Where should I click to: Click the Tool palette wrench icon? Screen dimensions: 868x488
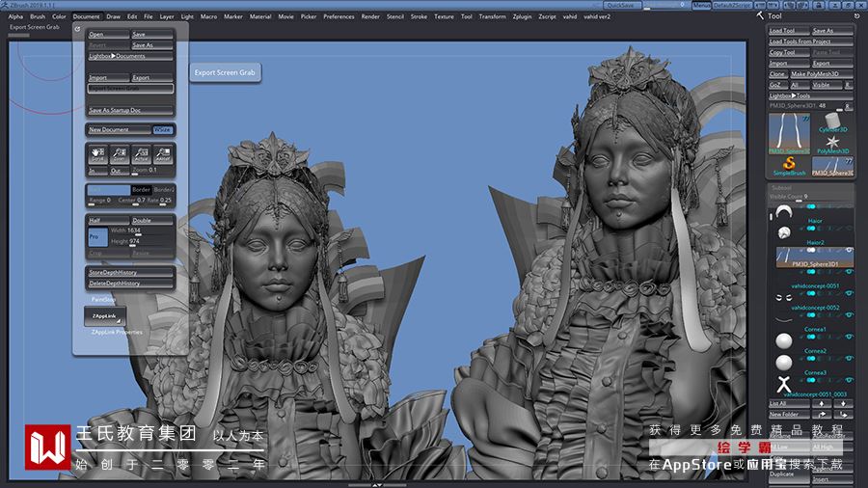click(760, 15)
